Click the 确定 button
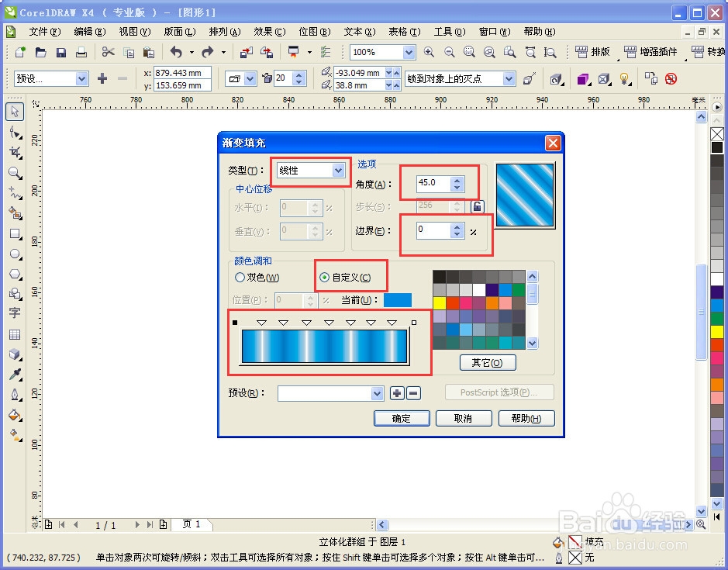 coord(402,418)
